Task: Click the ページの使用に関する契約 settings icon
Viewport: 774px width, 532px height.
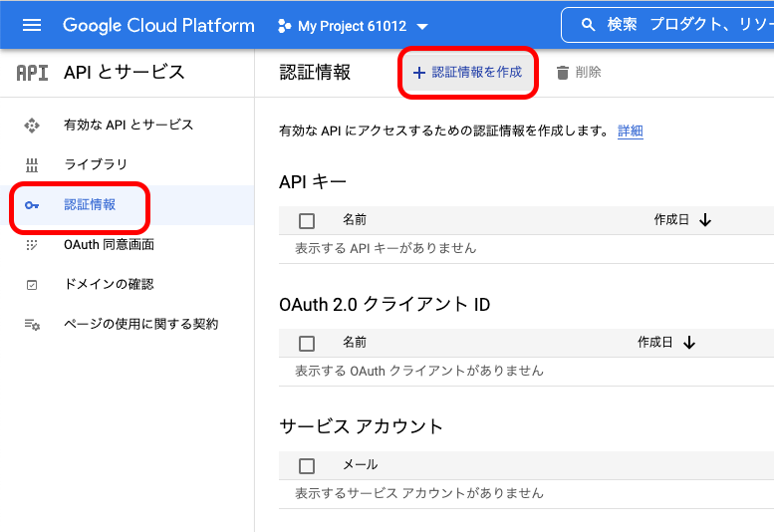Action: click(32, 325)
